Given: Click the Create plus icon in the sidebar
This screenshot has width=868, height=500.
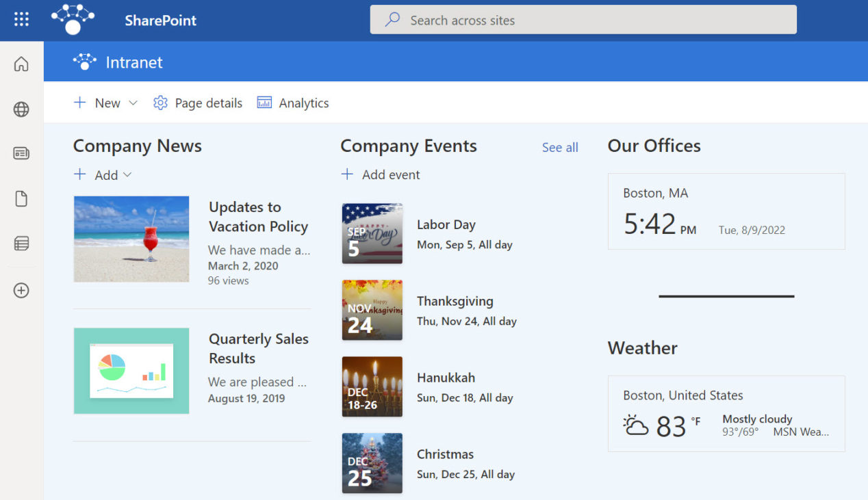Looking at the screenshot, I should (21, 290).
